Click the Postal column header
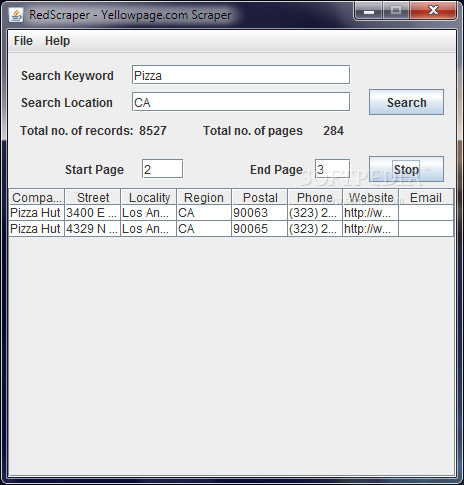This screenshot has width=464, height=485. click(x=260, y=197)
